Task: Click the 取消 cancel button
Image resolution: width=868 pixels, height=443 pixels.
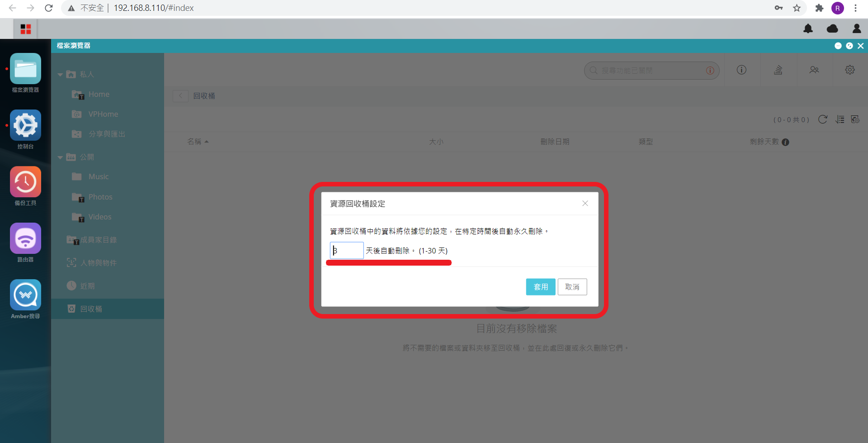Action: (572, 287)
